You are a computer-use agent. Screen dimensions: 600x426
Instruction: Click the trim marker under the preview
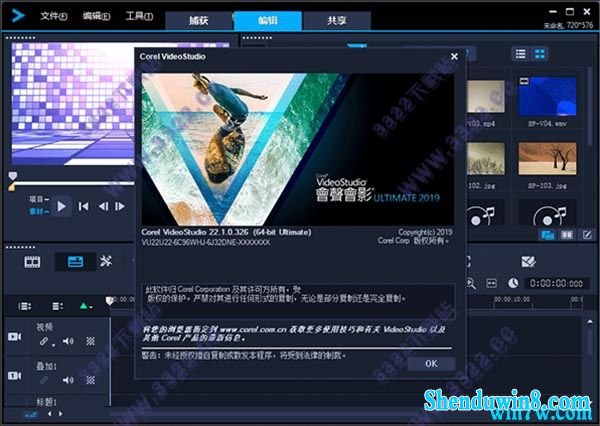click(x=12, y=187)
